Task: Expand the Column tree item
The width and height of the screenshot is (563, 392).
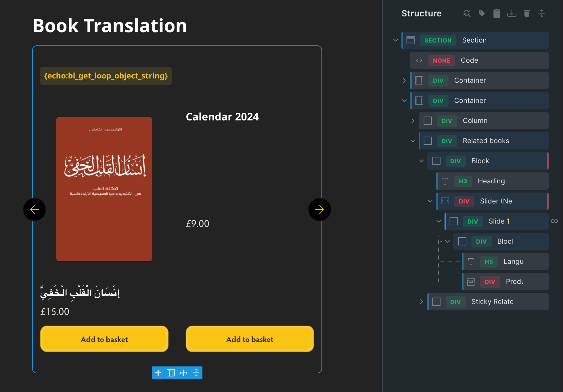Action: point(413,121)
